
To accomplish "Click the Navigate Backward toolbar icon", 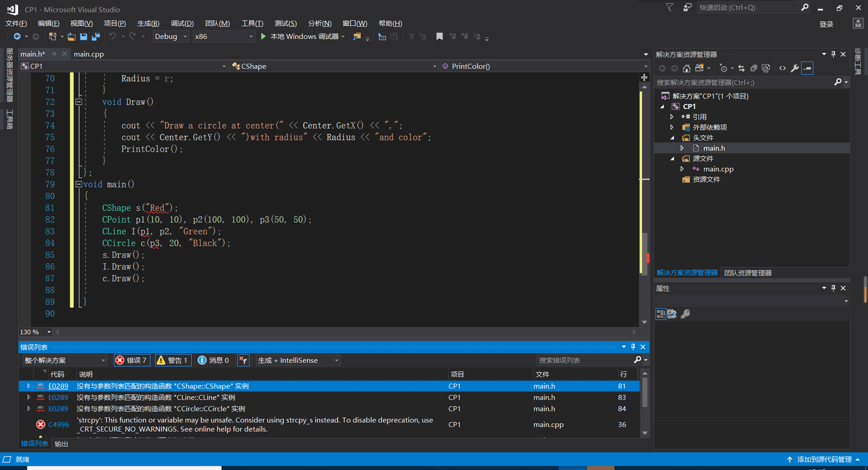I will (x=17, y=36).
